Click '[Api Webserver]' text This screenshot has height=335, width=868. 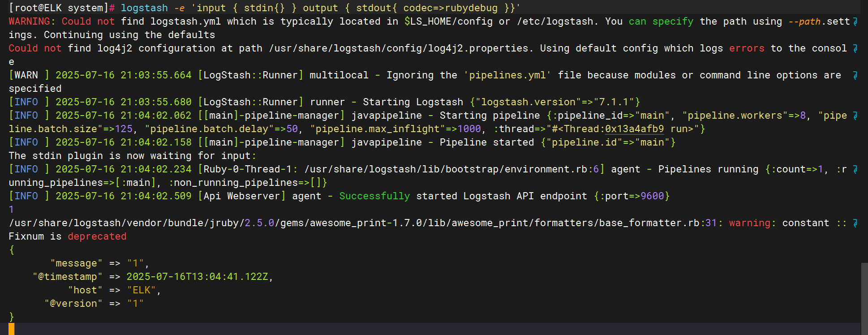242,196
